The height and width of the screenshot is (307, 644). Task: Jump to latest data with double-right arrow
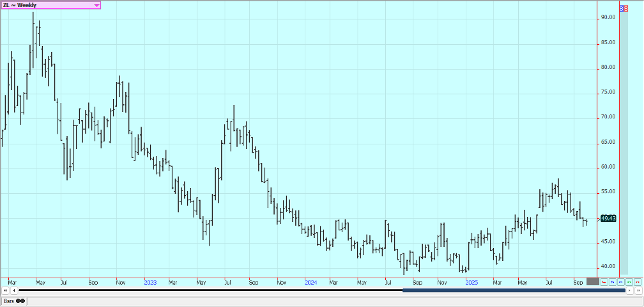pyautogui.click(x=638, y=290)
